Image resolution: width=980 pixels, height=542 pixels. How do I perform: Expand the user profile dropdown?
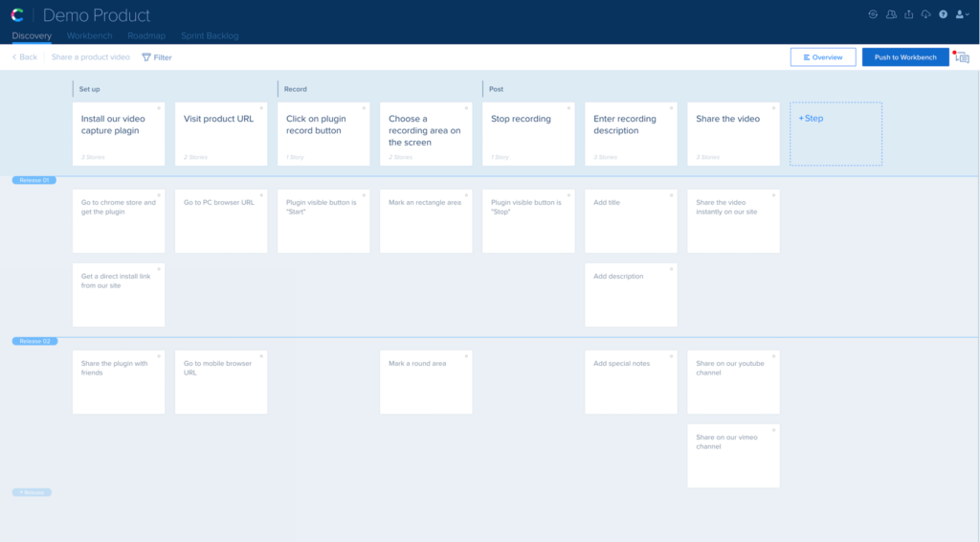(962, 14)
